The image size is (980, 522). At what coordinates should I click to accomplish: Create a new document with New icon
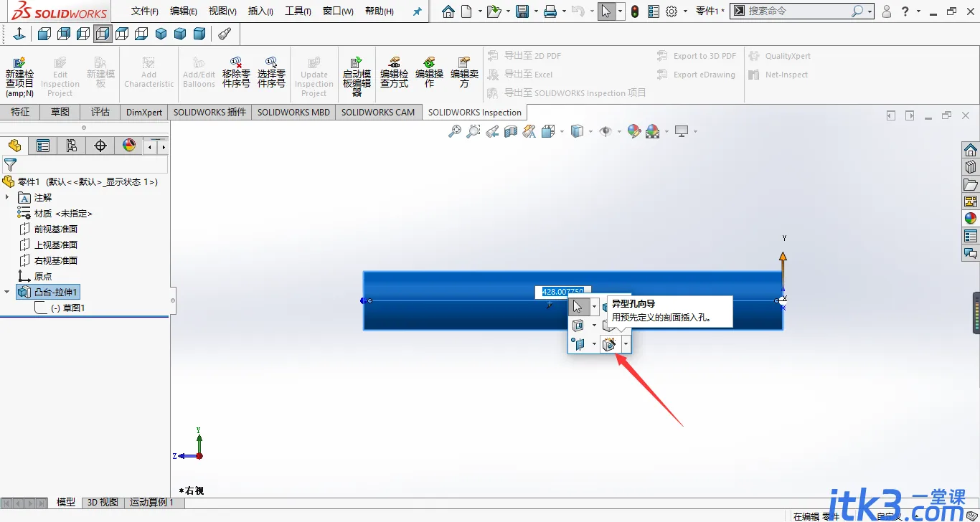[x=467, y=11]
